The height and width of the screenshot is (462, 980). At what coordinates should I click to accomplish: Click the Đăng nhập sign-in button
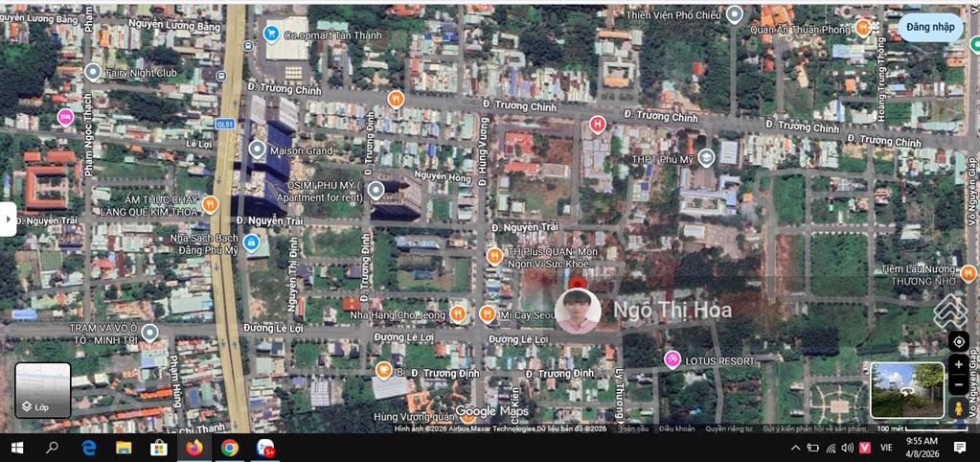coord(930,27)
